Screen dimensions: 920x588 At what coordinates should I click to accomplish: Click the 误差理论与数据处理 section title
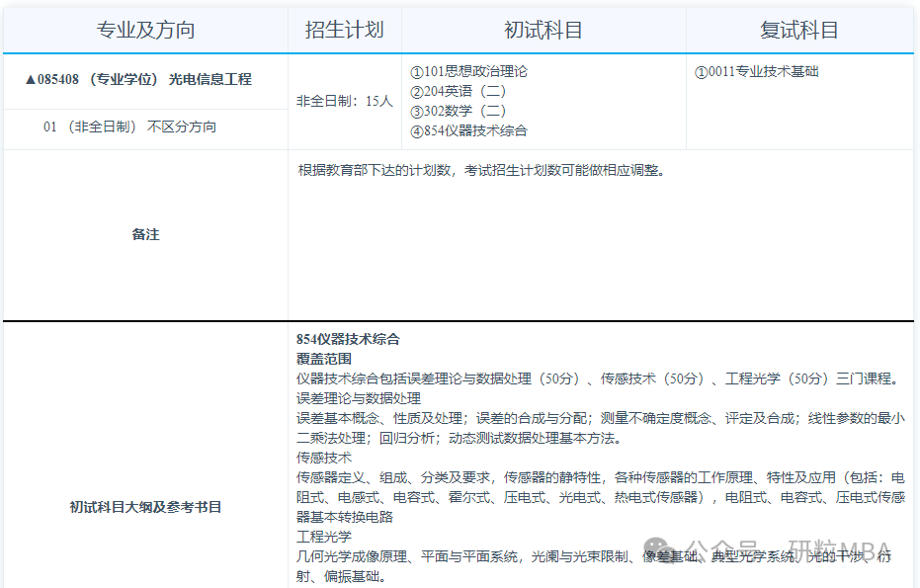coord(359,398)
